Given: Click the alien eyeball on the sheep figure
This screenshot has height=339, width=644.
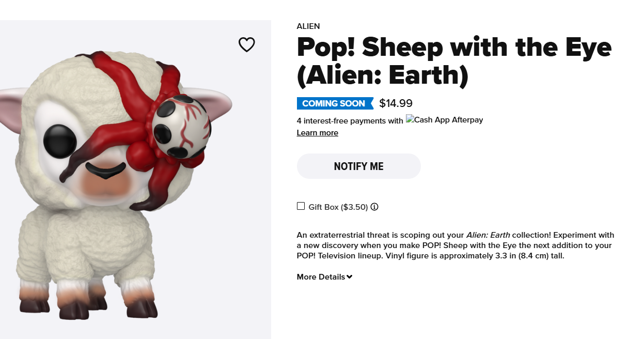Looking at the screenshot, I should [182, 126].
